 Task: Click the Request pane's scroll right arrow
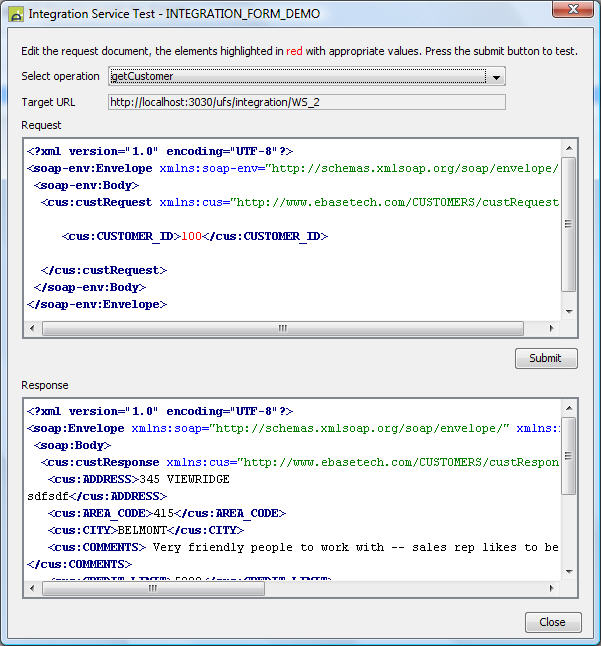tap(553, 328)
